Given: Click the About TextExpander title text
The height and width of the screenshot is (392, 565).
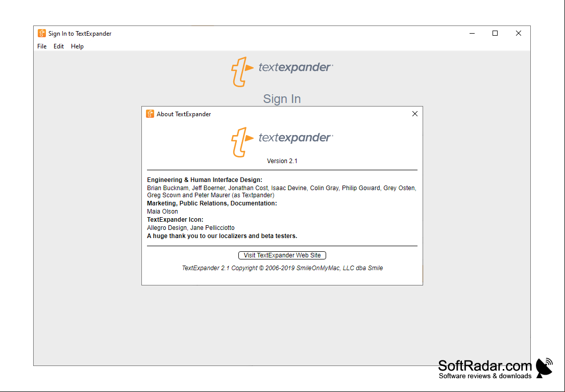Looking at the screenshot, I should coord(184,114).
